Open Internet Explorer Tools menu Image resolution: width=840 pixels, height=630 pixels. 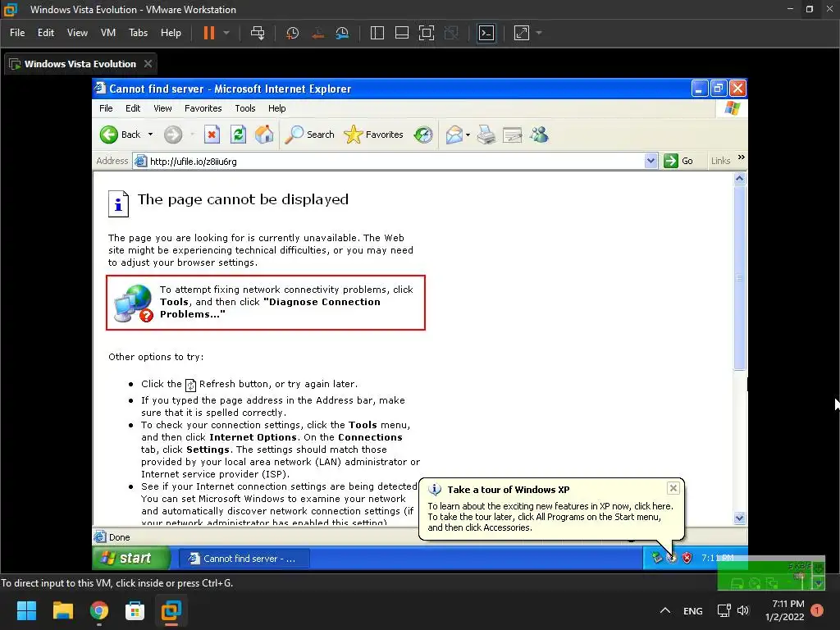click(x=244, y=108)
